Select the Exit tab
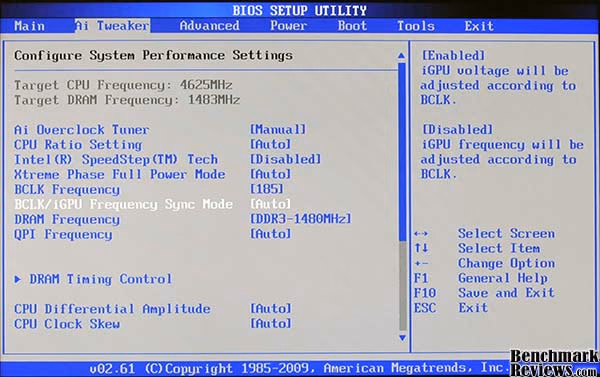The width and height of the screenshot is (600, 377). pos(479,26)
